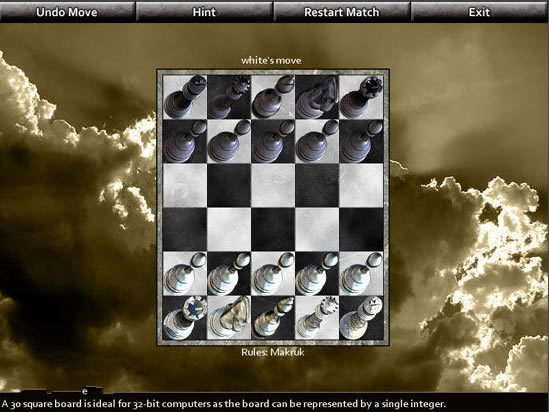Select the white queen piece
The width and height of the screenshot is (549, 412).
point(317,317)
